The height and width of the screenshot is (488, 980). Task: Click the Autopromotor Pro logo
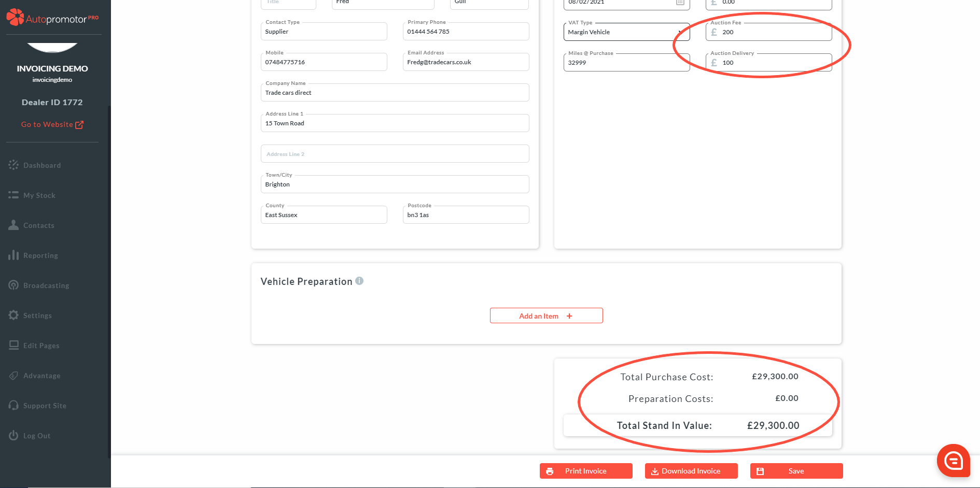[52, 18]
